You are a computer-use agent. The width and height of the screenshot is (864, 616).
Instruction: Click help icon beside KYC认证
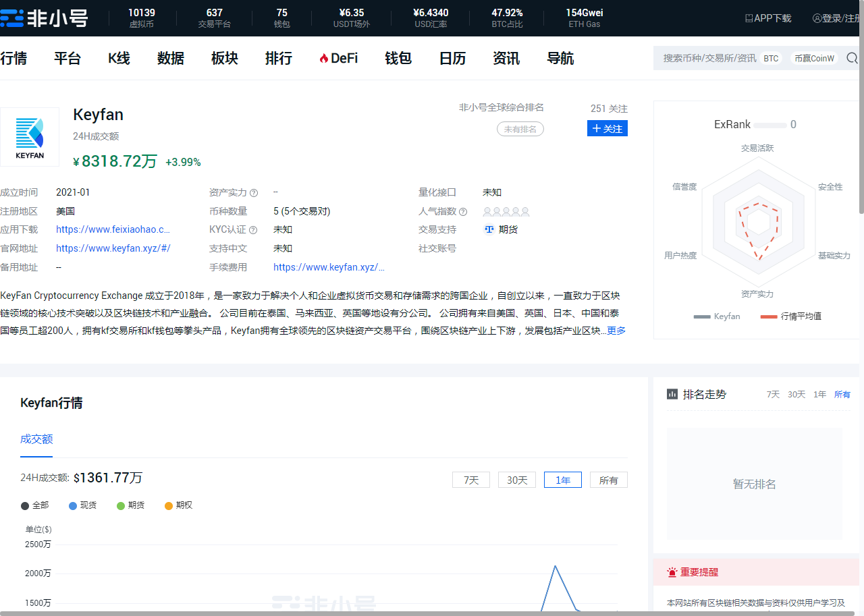click(253, 230)
